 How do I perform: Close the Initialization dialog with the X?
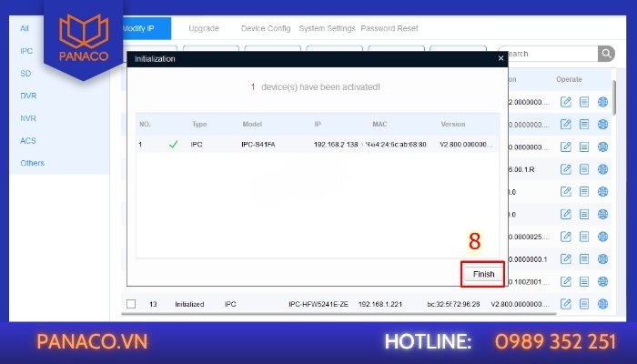click(x=500, y=58)
